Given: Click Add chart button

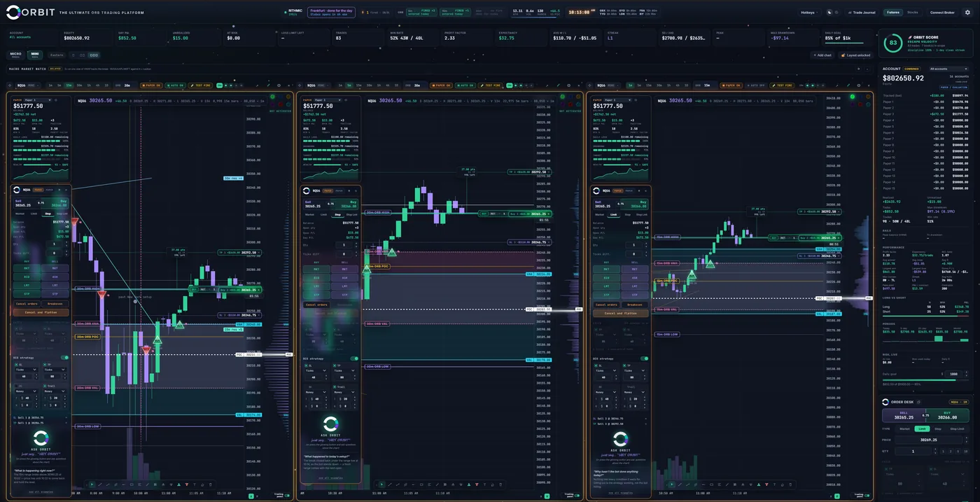Looking at the screenshot, I should [822, 55].
